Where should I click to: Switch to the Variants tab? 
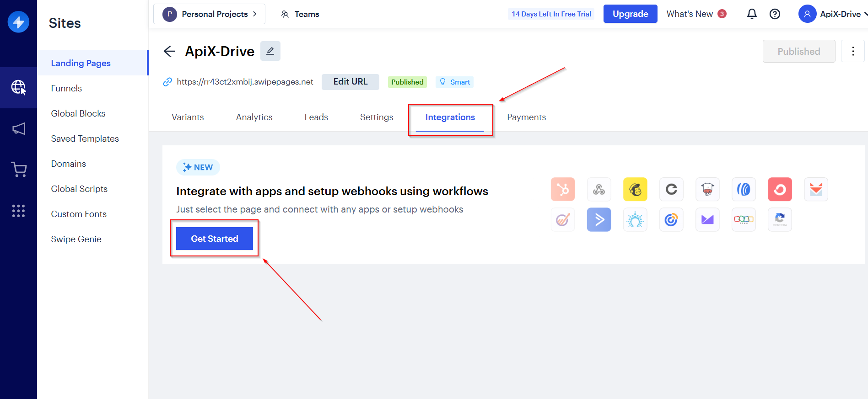point(188,117)
